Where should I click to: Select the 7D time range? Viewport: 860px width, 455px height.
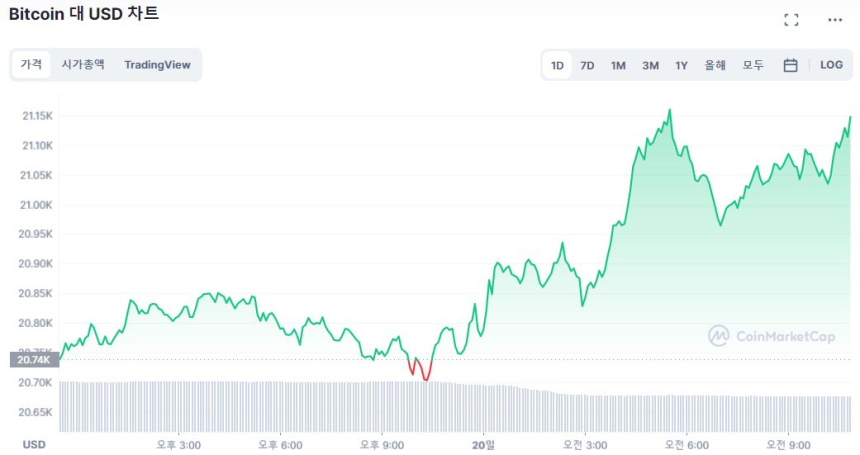tap(588, 65)
